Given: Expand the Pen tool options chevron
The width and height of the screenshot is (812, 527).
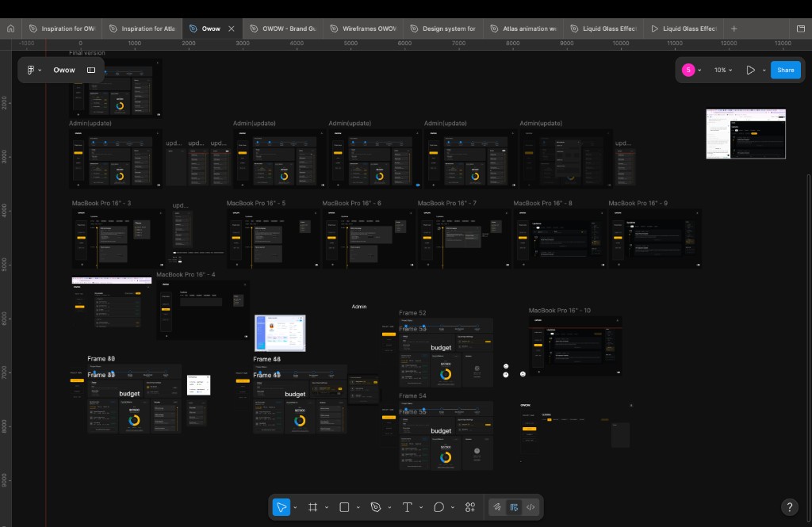Looking at the screenshot, I should [389, 507].
